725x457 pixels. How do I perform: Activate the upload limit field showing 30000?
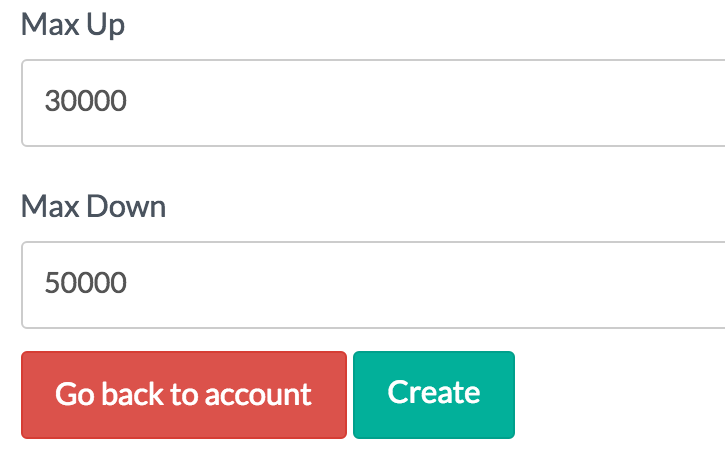click(372, 102)
